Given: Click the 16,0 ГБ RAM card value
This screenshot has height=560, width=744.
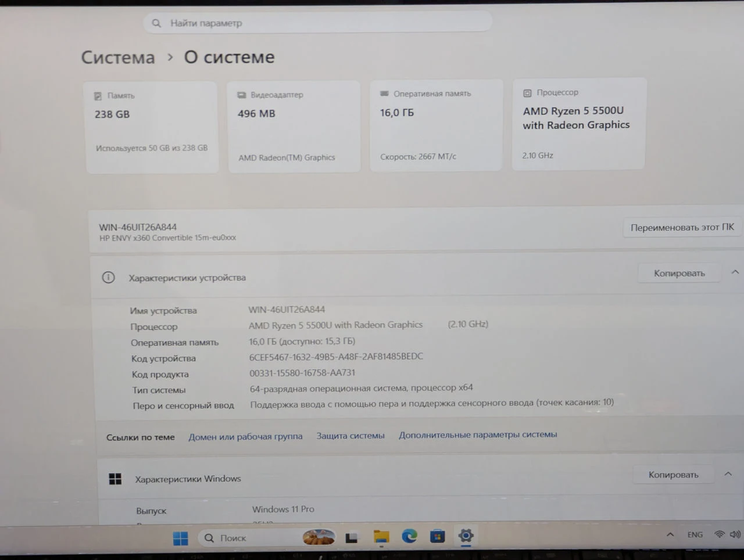Looking at the screenshot, I should (x=397, y=113).
